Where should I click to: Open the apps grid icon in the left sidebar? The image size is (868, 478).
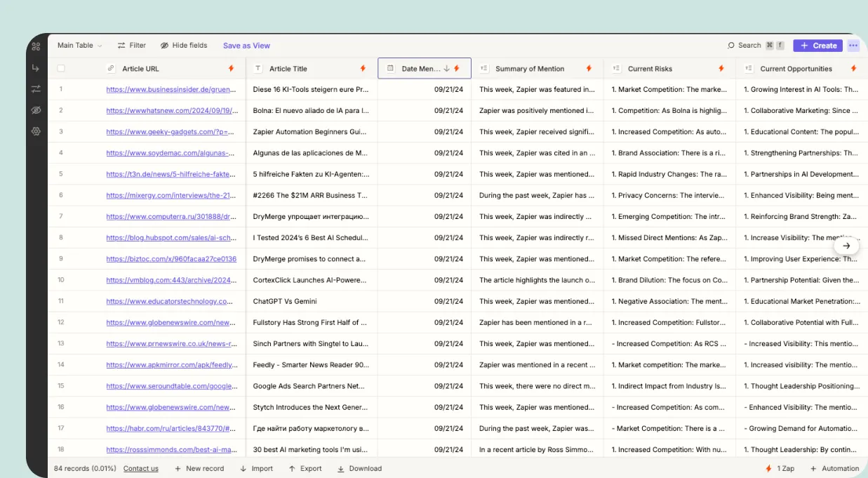point(36,46)
